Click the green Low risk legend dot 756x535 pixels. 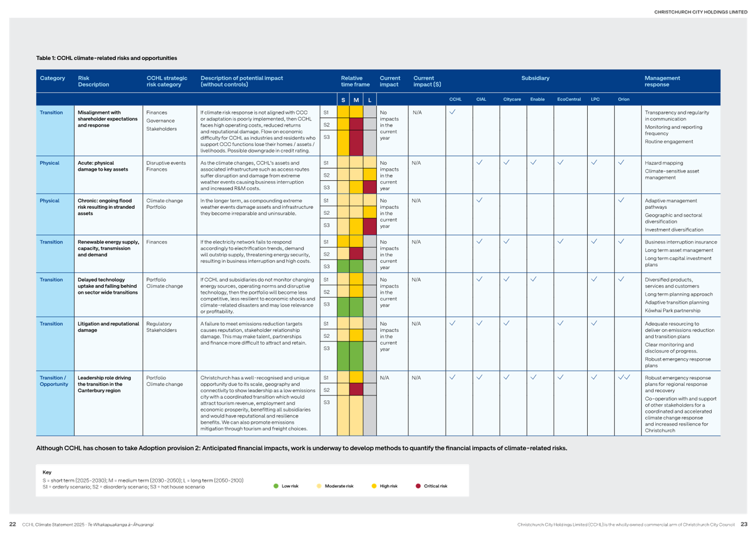(276, 486)
